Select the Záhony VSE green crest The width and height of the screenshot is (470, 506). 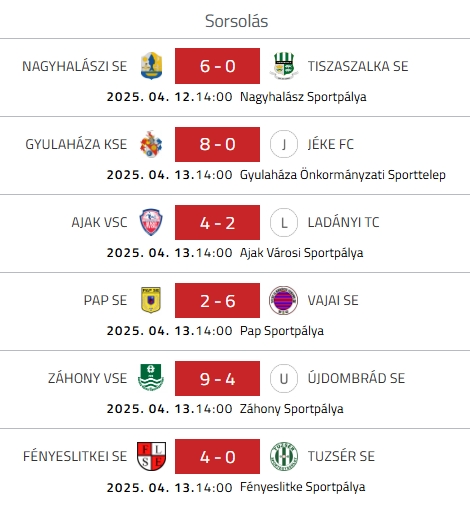(x=151, y=378)
